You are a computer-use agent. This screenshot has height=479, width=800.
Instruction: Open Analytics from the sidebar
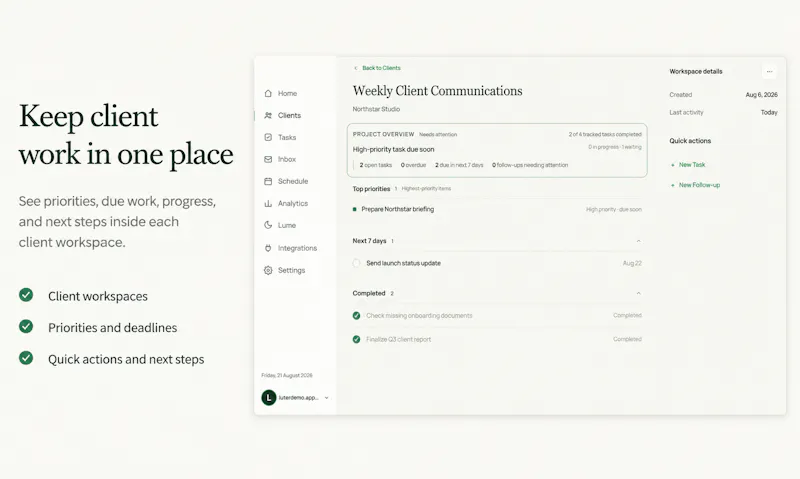pyautogui.click(x=293, y=203)
